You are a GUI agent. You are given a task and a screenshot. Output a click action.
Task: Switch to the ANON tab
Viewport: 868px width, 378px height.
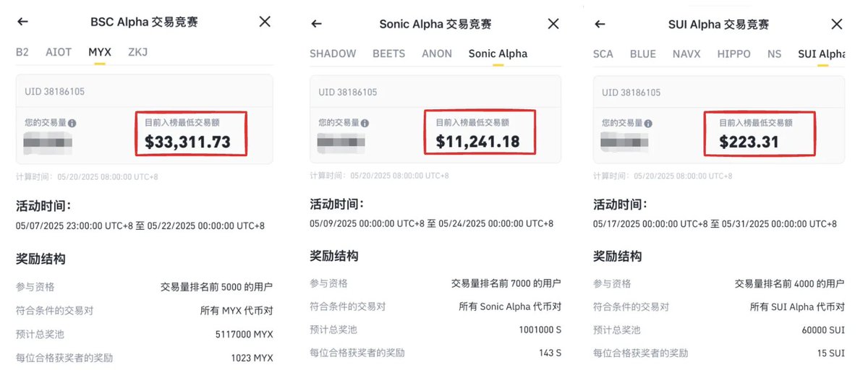click(437, 53)
